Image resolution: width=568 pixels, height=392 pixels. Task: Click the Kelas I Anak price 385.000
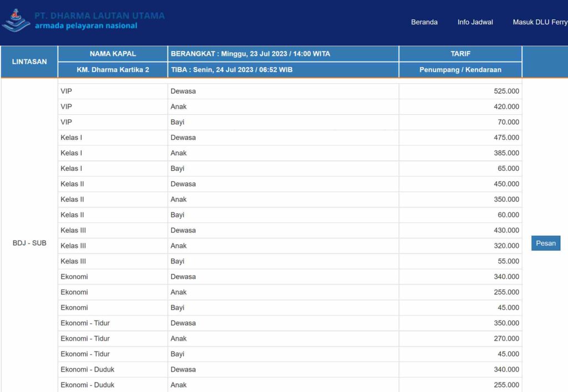point(506,153)
